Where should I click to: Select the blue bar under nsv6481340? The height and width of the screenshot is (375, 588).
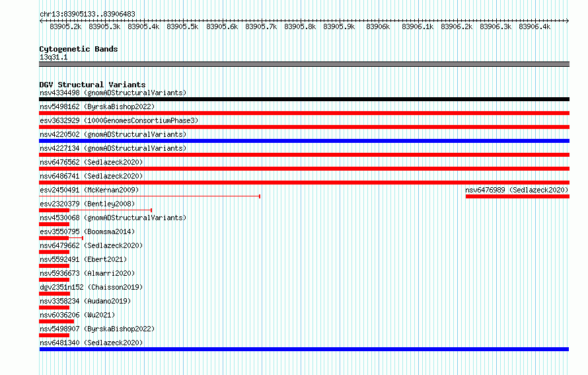tap(304, 349)
